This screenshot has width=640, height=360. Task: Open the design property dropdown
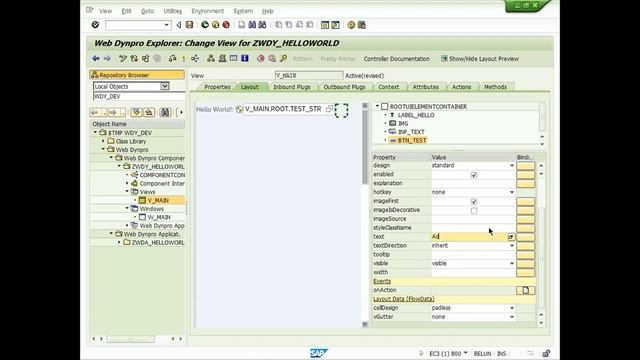[x=511, y=166]
